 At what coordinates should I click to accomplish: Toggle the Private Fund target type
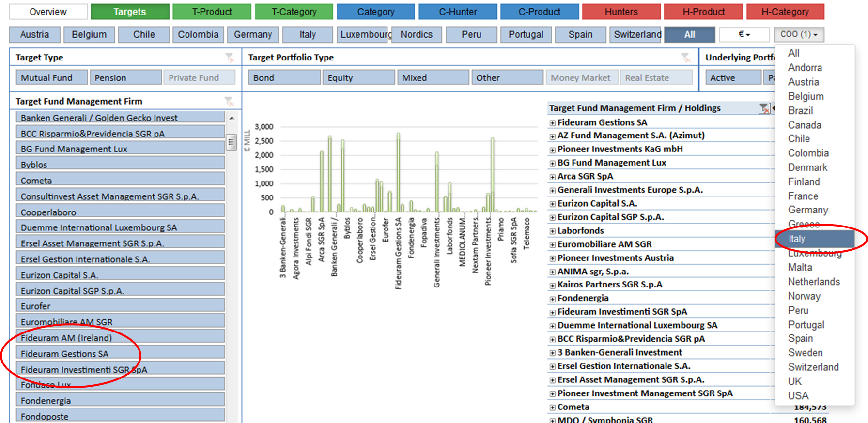[x=200, y=77]
